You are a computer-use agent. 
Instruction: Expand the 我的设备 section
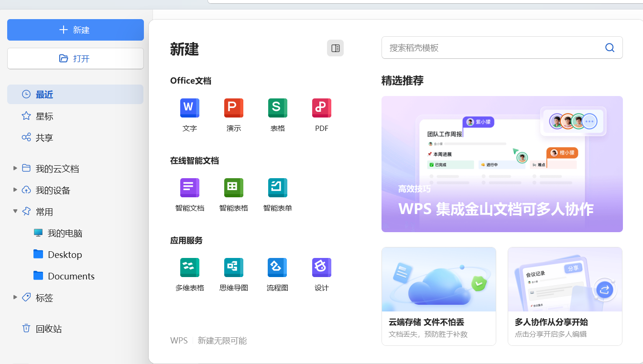15,190
